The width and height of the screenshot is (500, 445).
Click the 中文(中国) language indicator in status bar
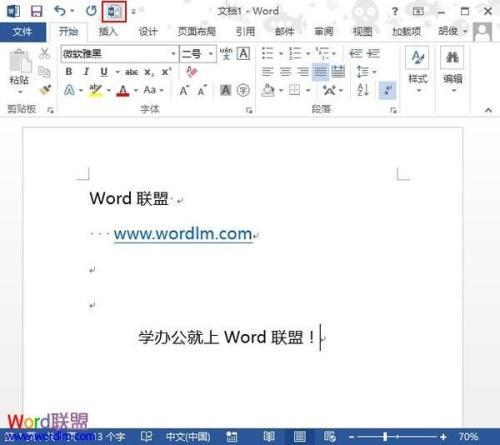pyautogui.click(x=188, y=436)
